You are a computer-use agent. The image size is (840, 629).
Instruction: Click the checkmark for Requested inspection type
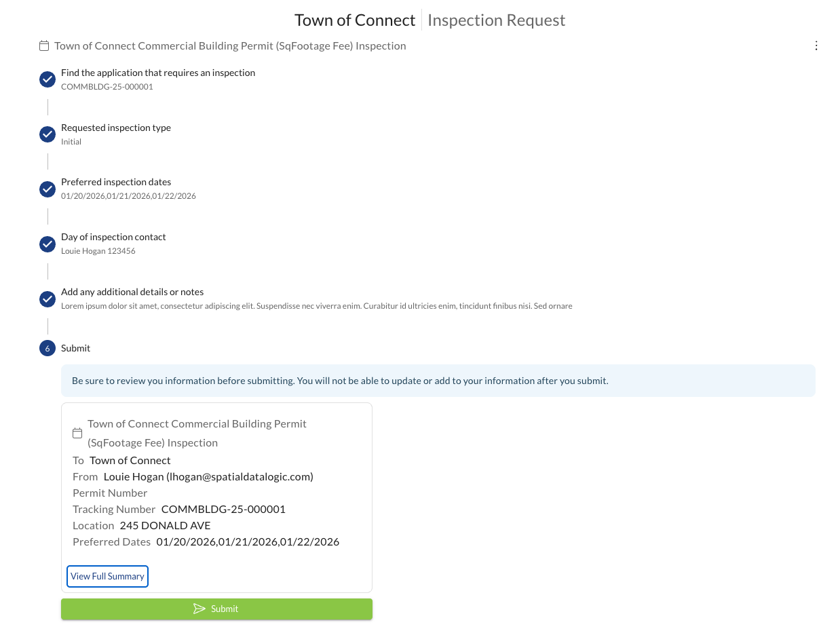click(x=47, y=134)
